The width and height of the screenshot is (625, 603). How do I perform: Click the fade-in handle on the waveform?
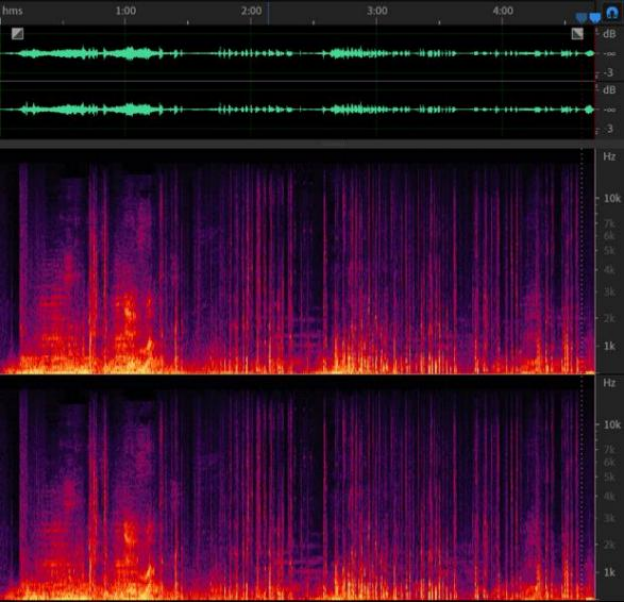17,33
